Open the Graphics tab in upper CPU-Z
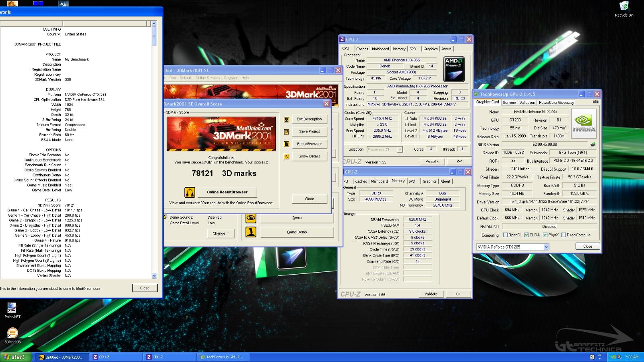The image size is (644, 362). (430, 49)
